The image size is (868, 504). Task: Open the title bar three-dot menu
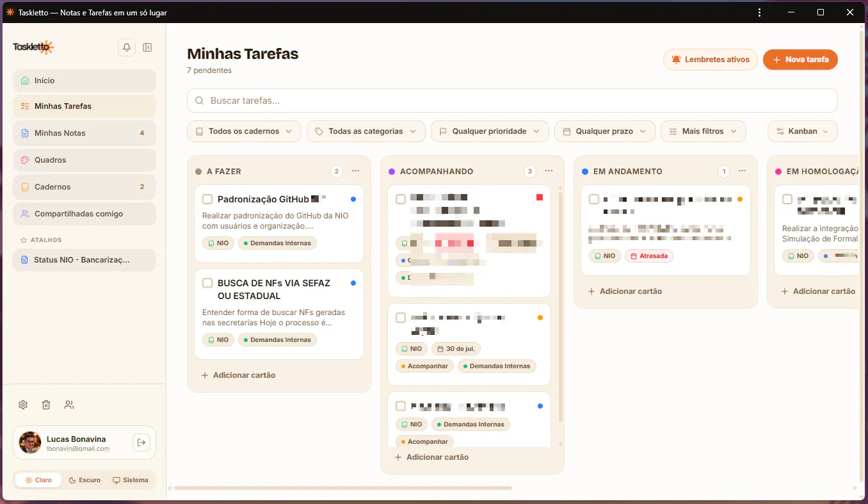coord(759,12)
